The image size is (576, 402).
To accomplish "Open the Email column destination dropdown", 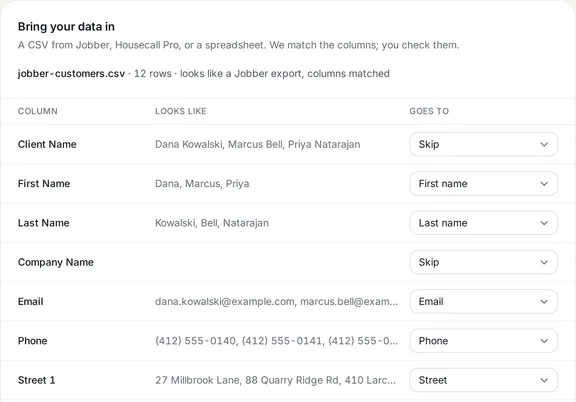I will pyautogui.click(x=483, y=301).
